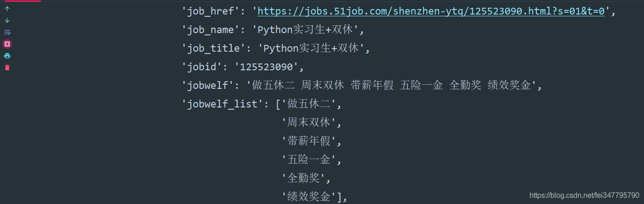644x204 pixels.
Task: Open the jobs.51job.com job_href link
Action: click(x=431, y=11)
